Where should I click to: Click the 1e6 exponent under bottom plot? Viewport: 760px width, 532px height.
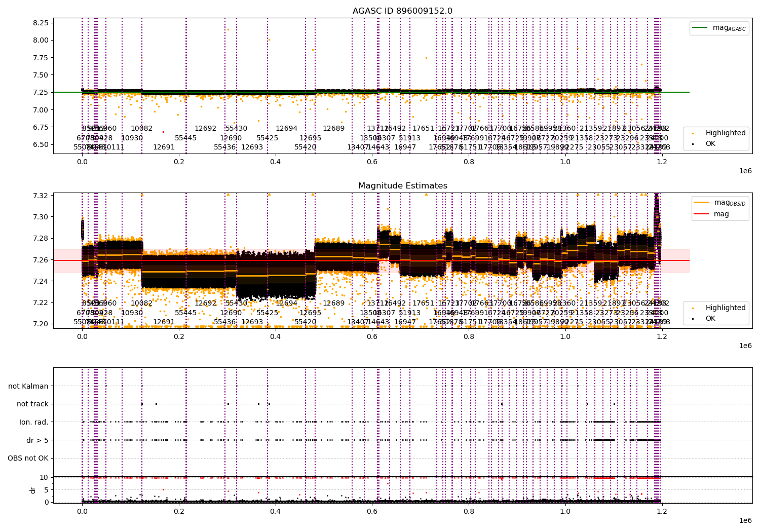745,521
